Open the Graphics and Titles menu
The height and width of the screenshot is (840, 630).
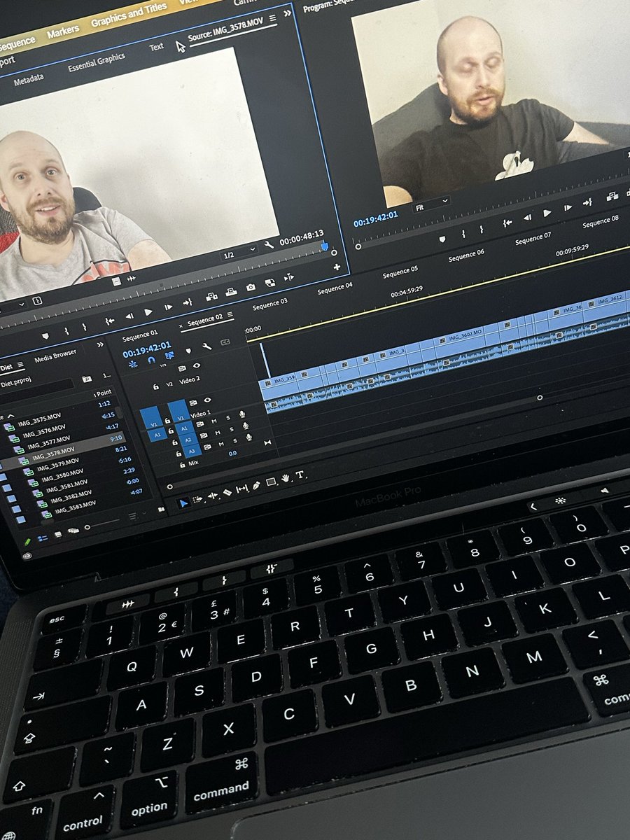point(129,15)
